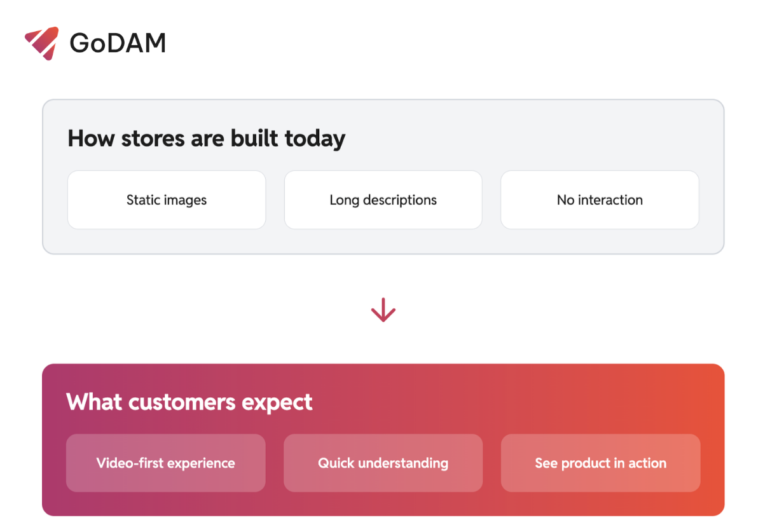
Task: Click the downward arrow between the panels
Action: tap(383, 310)
